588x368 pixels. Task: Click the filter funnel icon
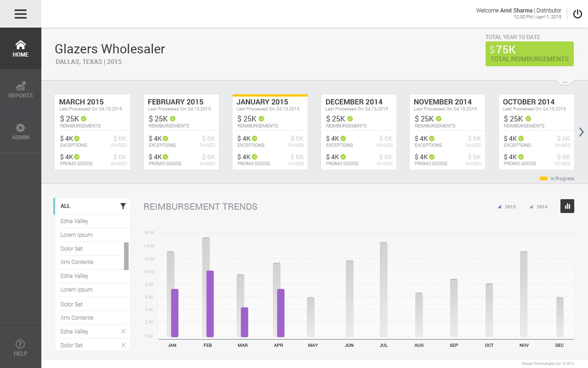point(123,207)
